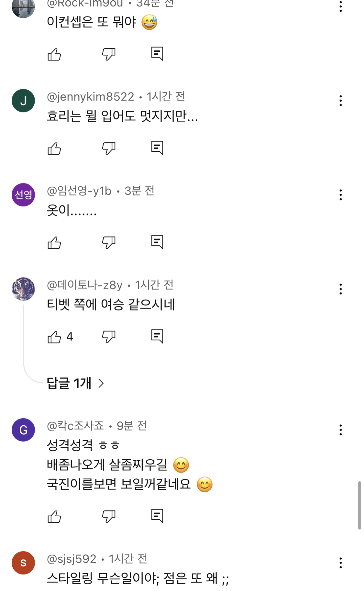Click the comments scrollbar thumb
The width and height of the screenshot is (364, 591).
(x=359, y=505)
